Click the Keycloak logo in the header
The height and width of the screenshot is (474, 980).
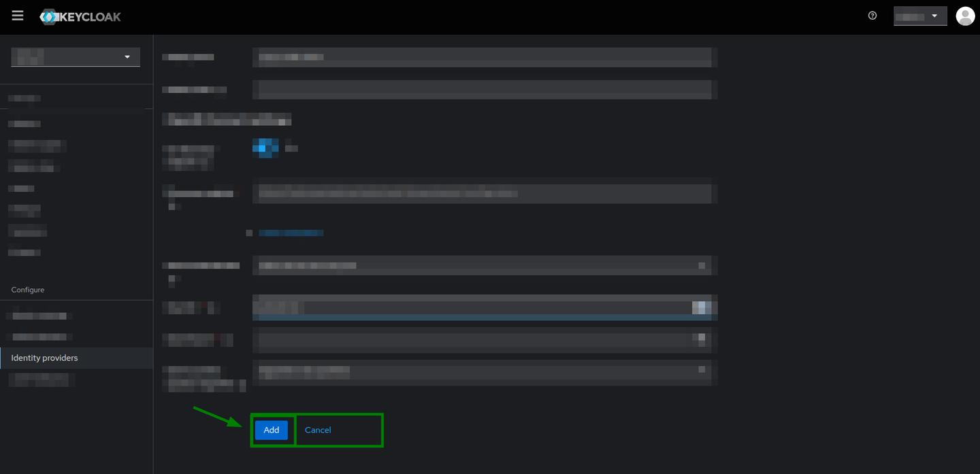(80, 16)
